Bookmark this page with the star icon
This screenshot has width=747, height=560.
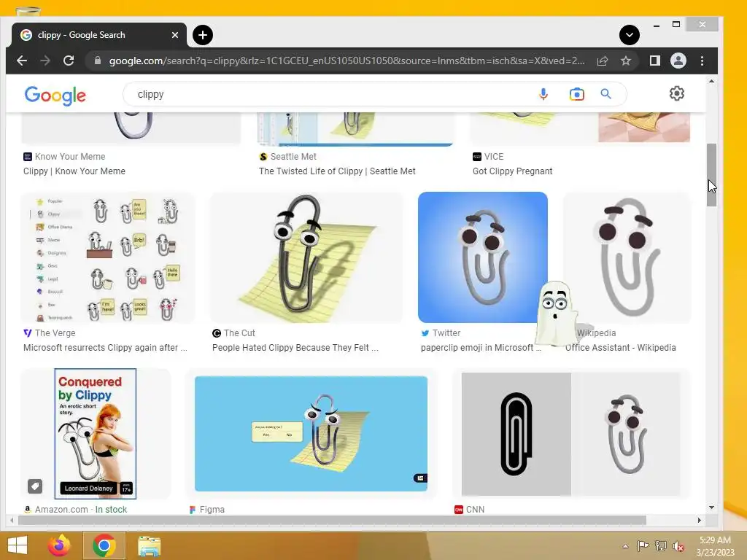[x=625, y=61]
